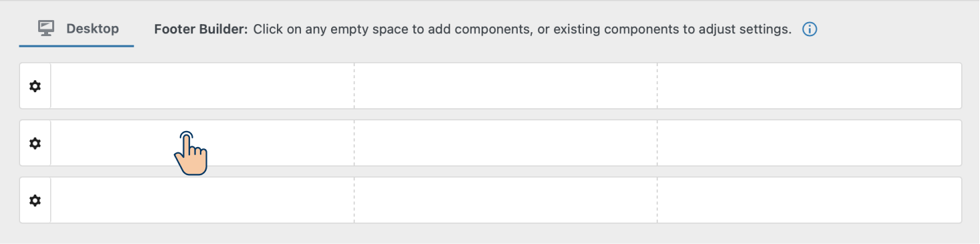The width and height of the screenshot is (980, 244).
Task: Add component to middle row right column
Action: 809,143
